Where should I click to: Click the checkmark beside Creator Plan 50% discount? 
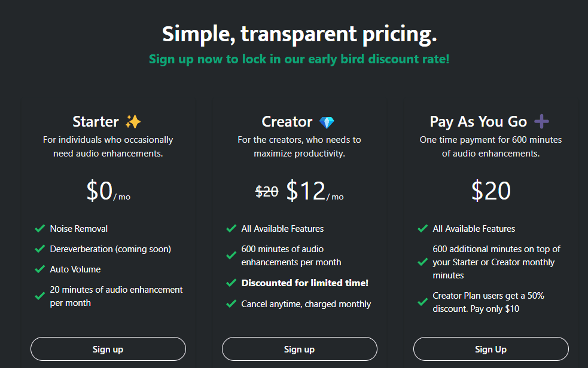tap(423, 302)
